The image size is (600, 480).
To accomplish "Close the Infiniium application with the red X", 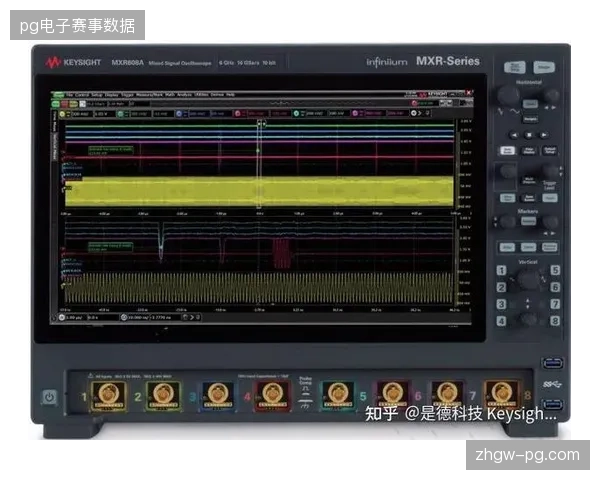I will coord(468,93).
